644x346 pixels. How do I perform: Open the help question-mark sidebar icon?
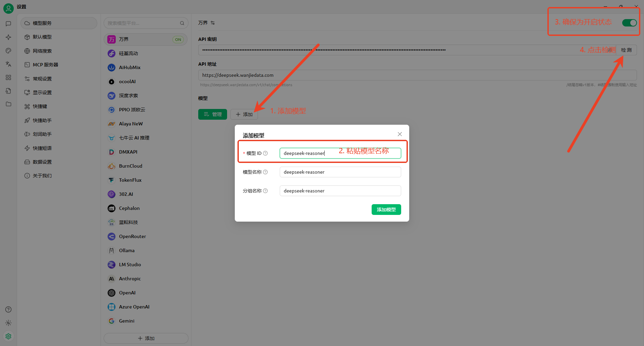(8, 309)
